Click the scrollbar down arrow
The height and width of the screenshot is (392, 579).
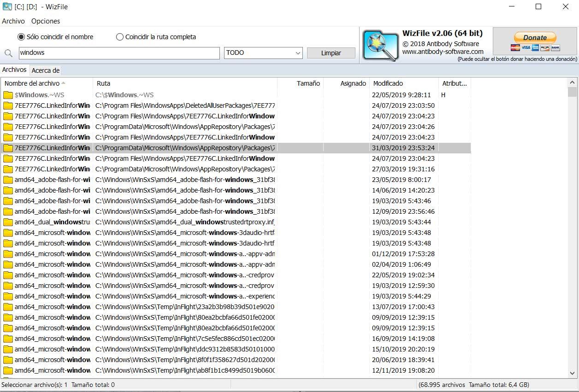(x=572, y=374)
